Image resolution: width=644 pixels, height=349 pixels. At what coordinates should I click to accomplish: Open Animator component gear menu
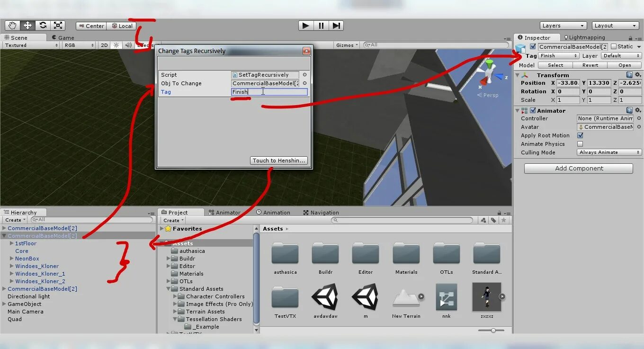click(638, 110)
